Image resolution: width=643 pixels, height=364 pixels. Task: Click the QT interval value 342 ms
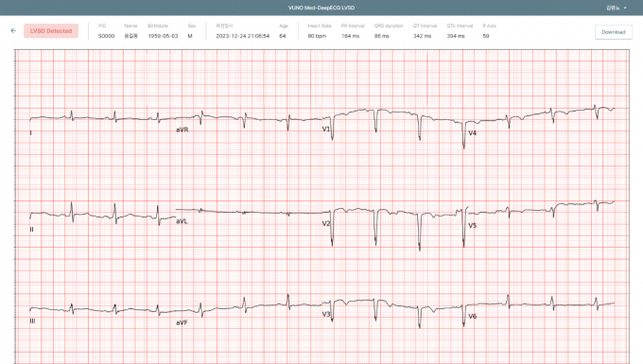click(x=422, y=36)
